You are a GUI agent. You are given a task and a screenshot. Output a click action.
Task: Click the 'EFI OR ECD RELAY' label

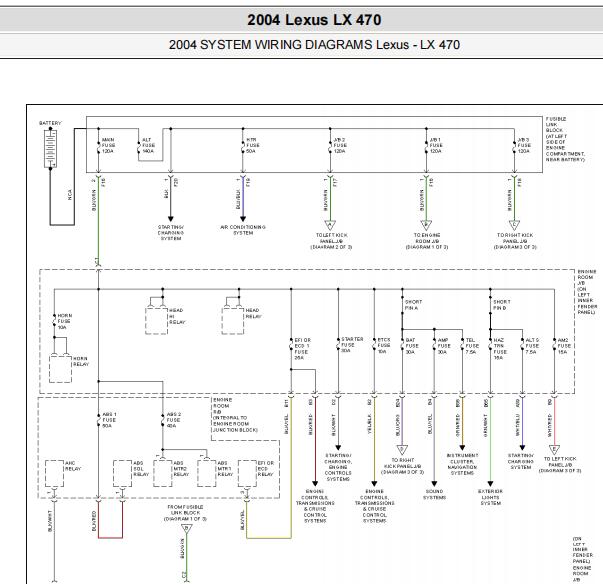(266, 469)
